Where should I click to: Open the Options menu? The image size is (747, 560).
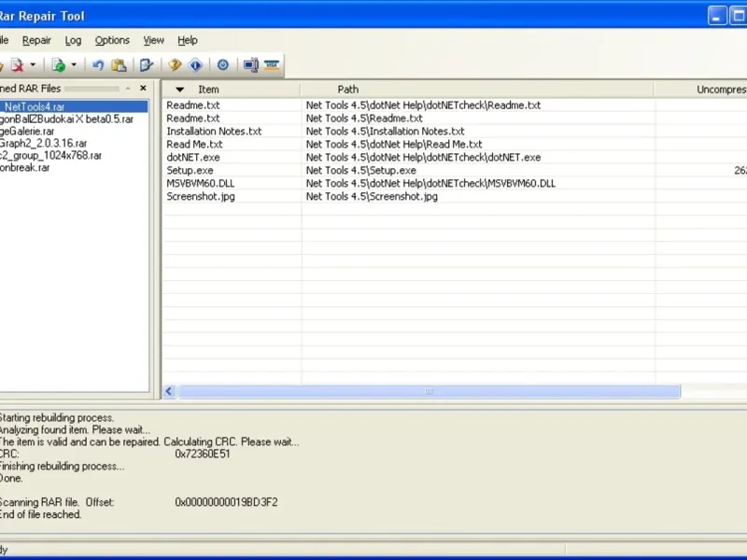pos(112,40)
